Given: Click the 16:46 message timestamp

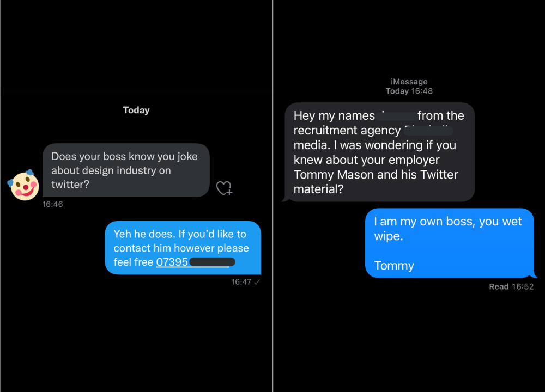Looking at the screenshot, I should click(x=53, y=204).
